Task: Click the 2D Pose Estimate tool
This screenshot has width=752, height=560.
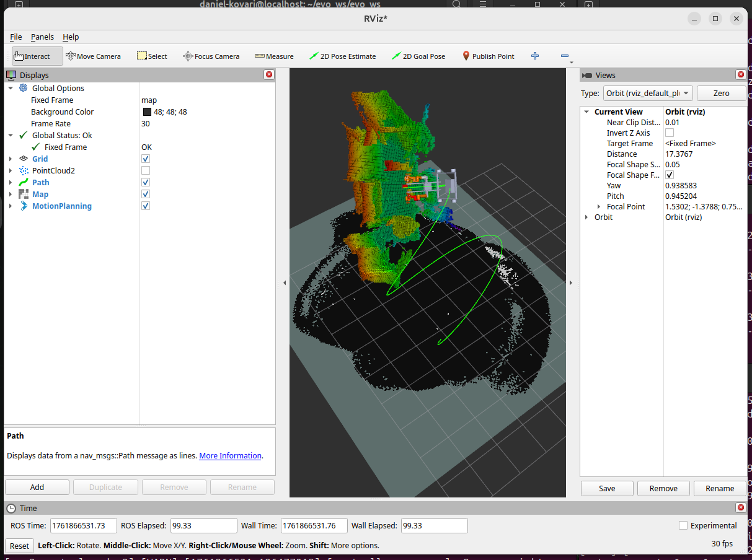Action: click(x=342, y=56)
